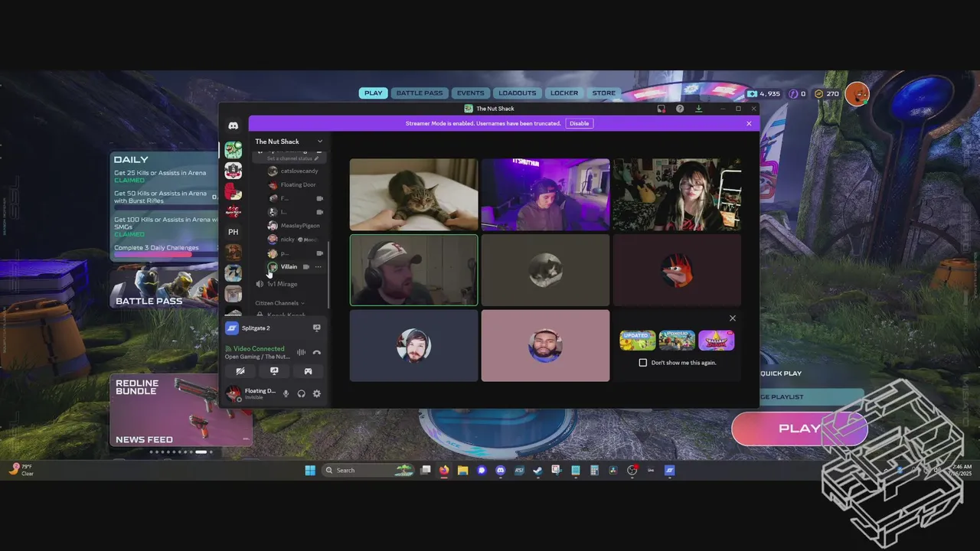Open OBS Studio from the taskbar
980x551 pixels.
(632, 471)
